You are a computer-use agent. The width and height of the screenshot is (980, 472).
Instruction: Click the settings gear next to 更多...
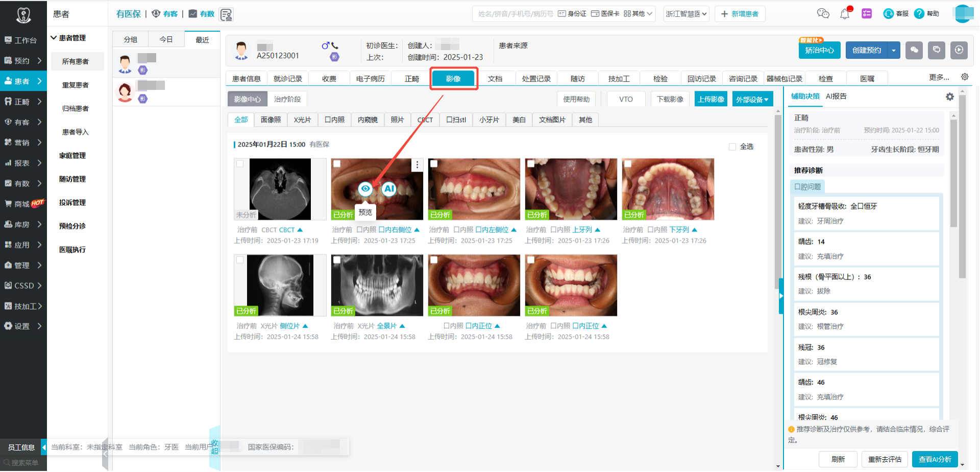coord(965,77)
